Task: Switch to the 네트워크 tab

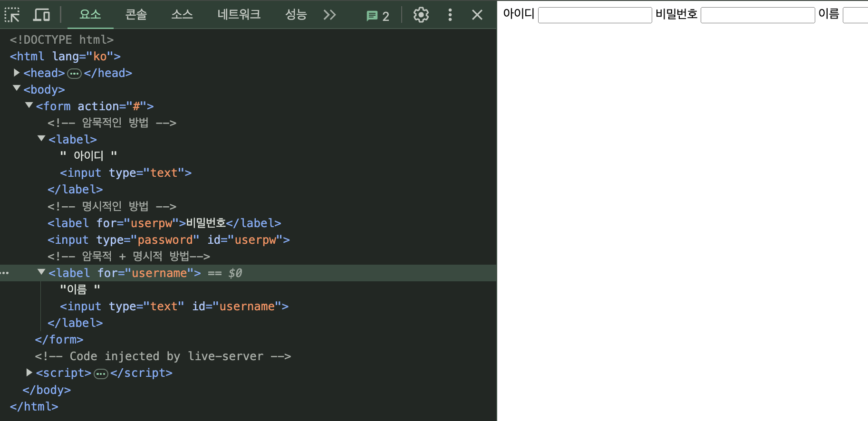Action: [x=239, y=15]
